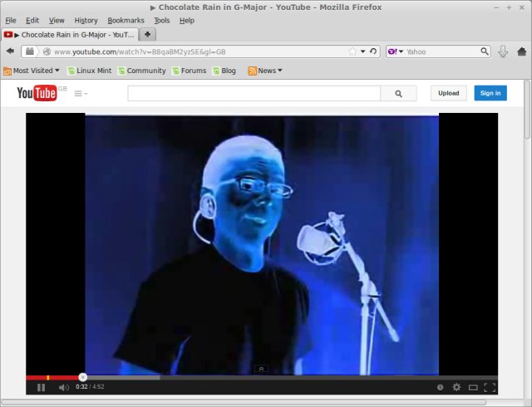532x407 pixels.
Task: Click the Watch Later clock icon
Action: [x=441, y=387]
